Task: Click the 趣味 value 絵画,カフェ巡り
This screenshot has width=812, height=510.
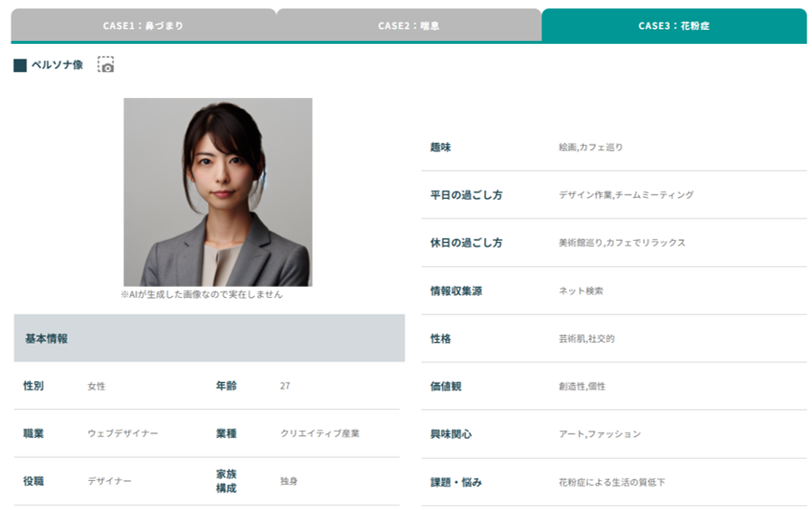Action: pyautogui.click(x=591, y=148)
